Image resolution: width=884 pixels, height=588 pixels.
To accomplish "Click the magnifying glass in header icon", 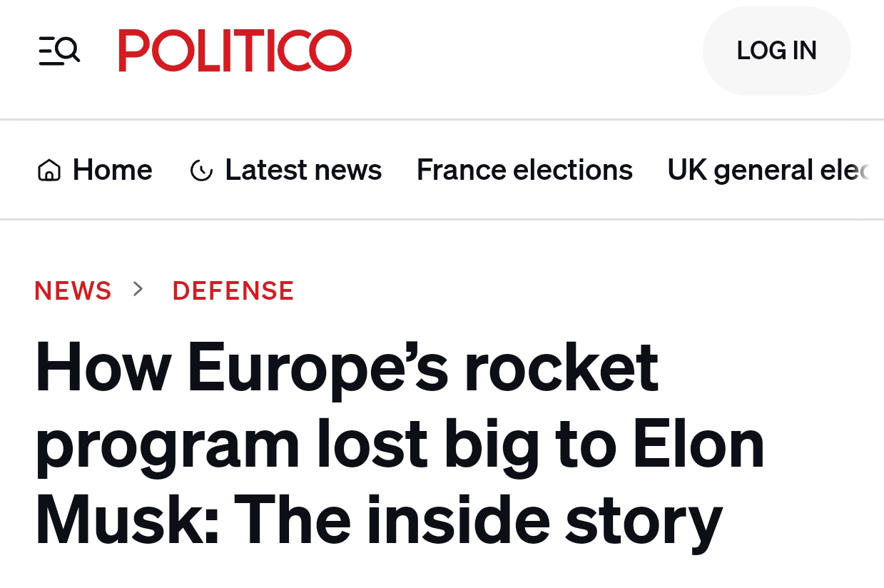I will 68,49.
